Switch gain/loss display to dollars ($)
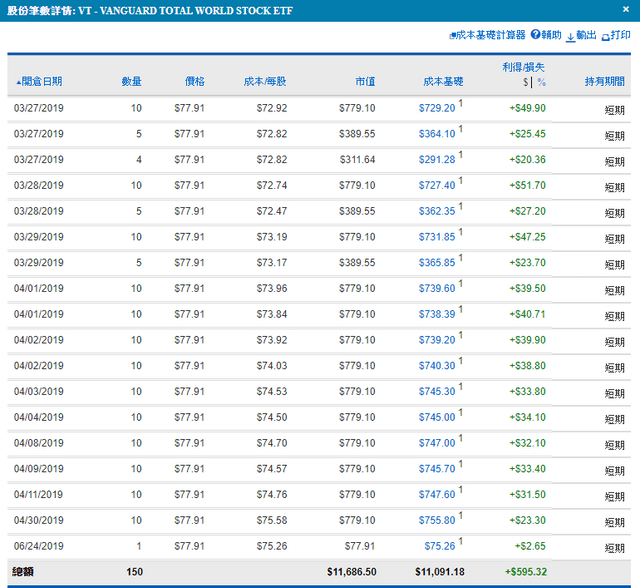 pos(526,82)
